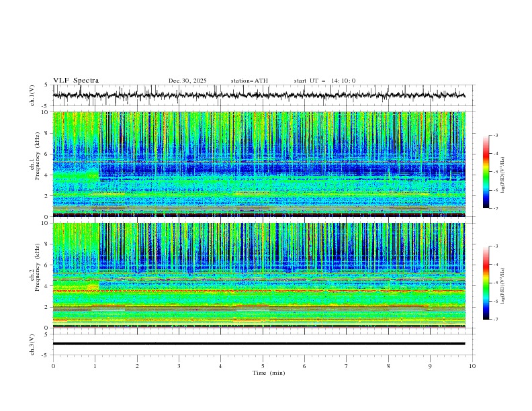This screenshot has width=532, height=411.
Task: Click time axis tick label "0"
Action: (x=53, y=366)
